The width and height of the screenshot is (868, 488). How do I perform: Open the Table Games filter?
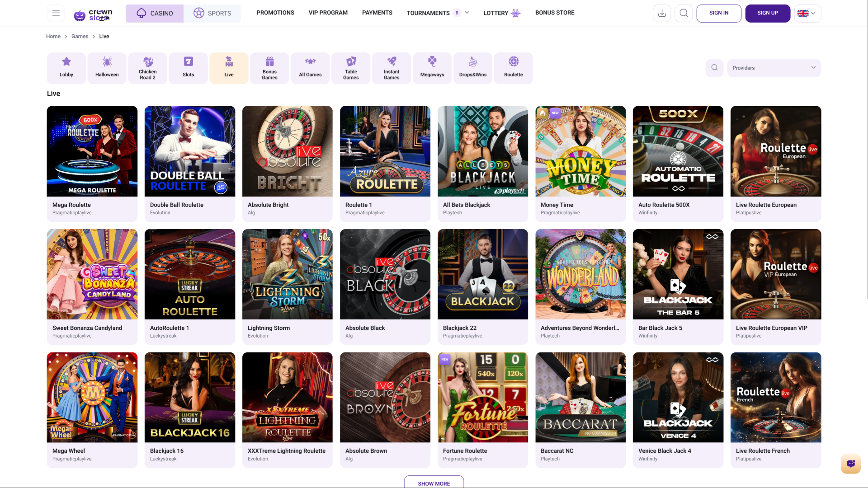pos(350,68)
